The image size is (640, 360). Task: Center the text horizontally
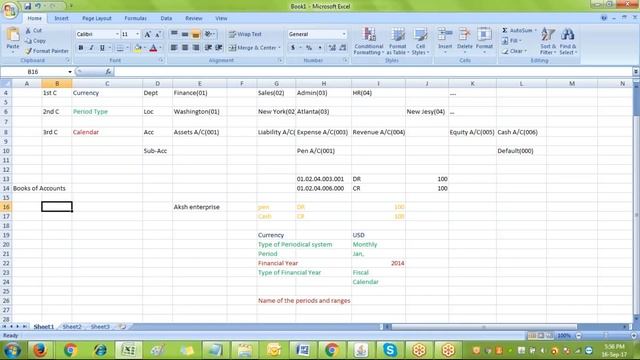point(185,48)
